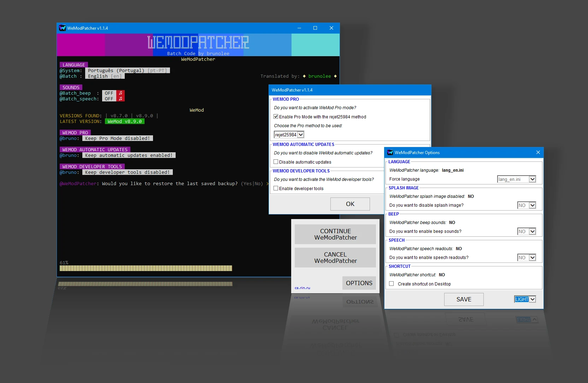Open the Force language dropdown
The height and width of the screenshot is (383, 588).
pos(532,179)
